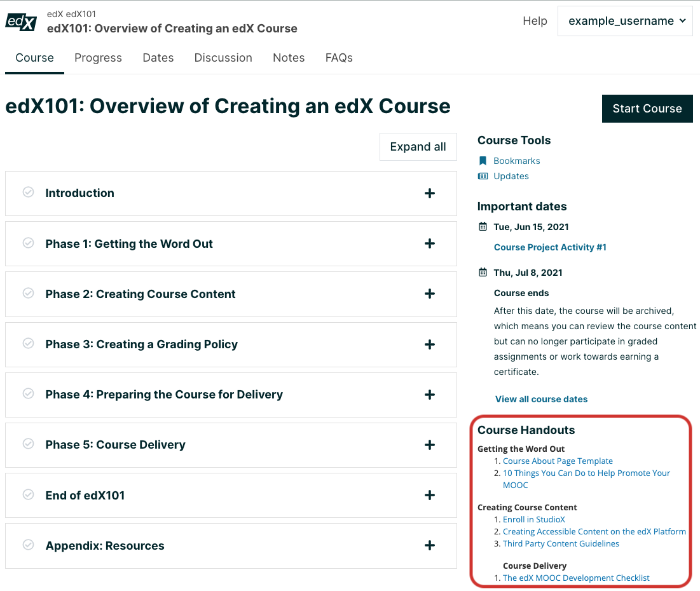Open the example_username account dropdown
Image resolution: width=700 pixels, height=591 pixels.
[624, 20]
